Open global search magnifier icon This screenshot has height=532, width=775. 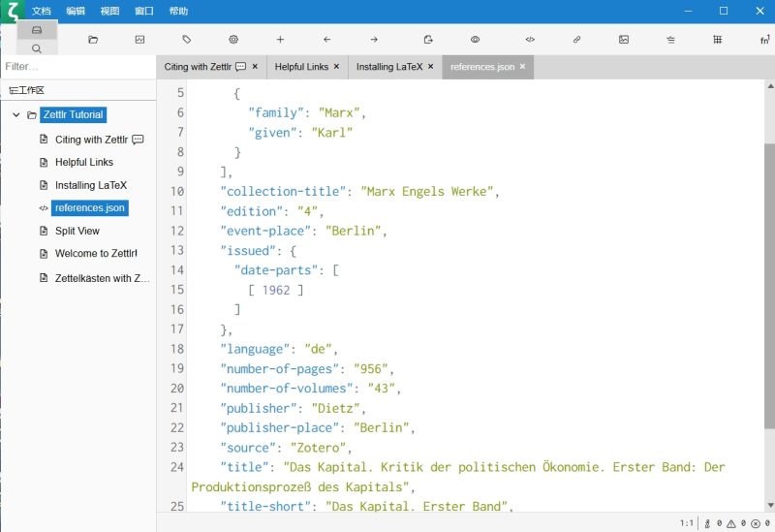(x=37, y=47)
